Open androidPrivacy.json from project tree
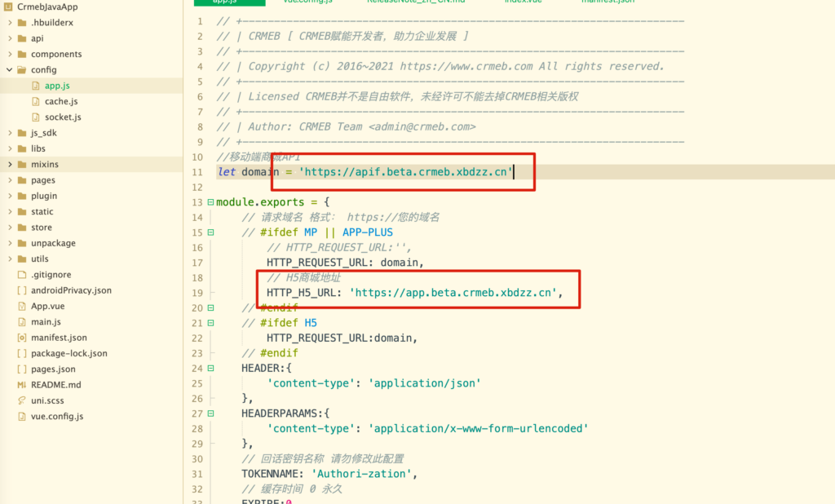Screen dimensions: 835x504 [x=72, y=290]
